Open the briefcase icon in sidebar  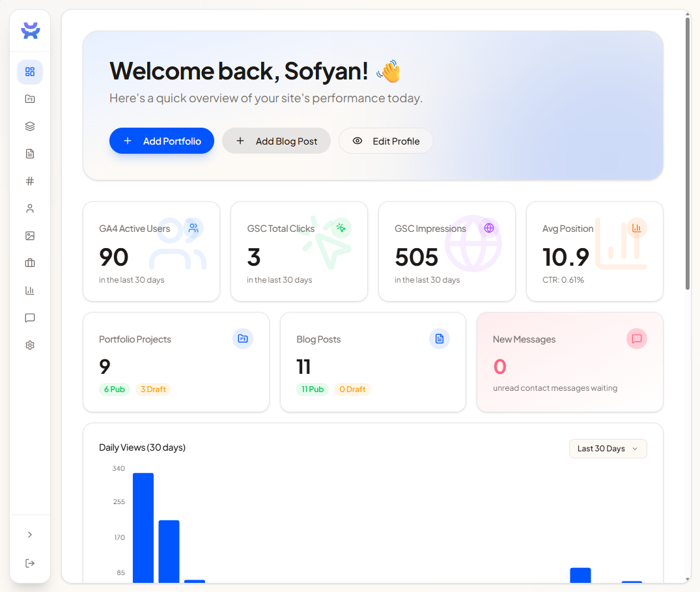30,263
